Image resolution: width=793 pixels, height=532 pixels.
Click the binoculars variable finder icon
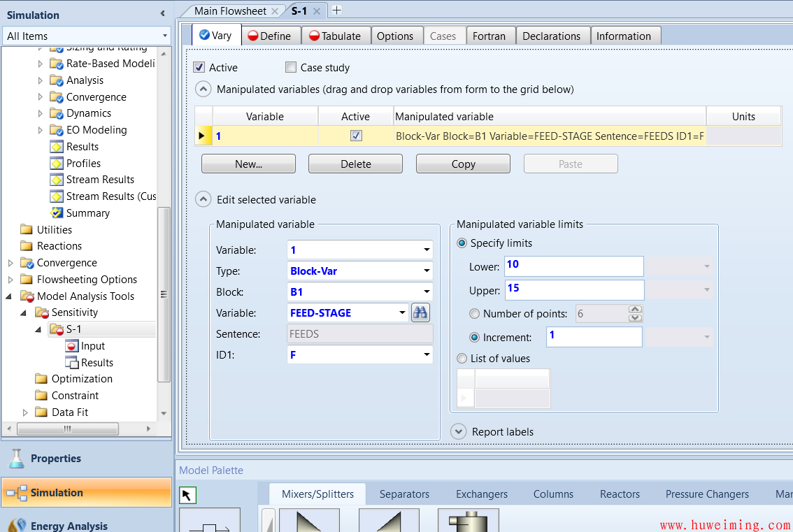tap(420, 313)
